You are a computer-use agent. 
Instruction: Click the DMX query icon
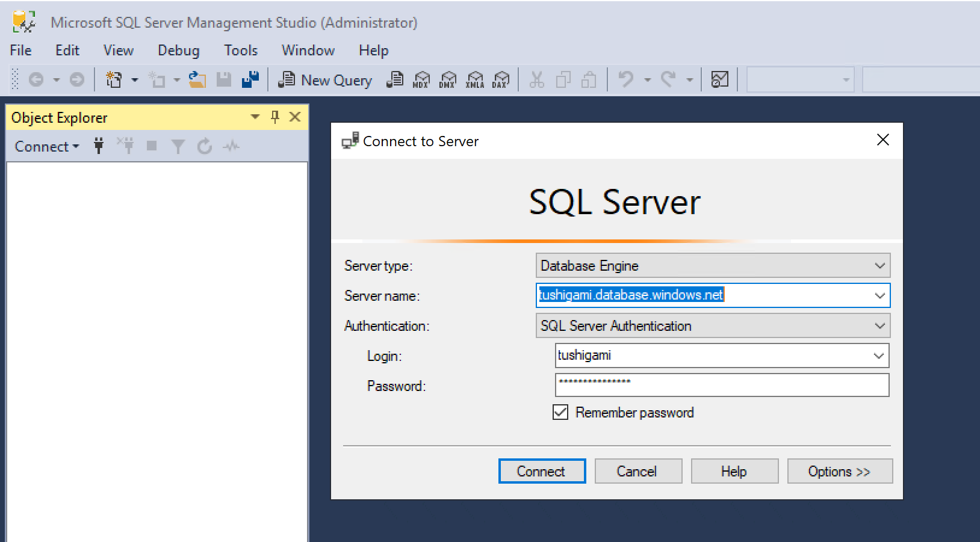click(448, 79)
